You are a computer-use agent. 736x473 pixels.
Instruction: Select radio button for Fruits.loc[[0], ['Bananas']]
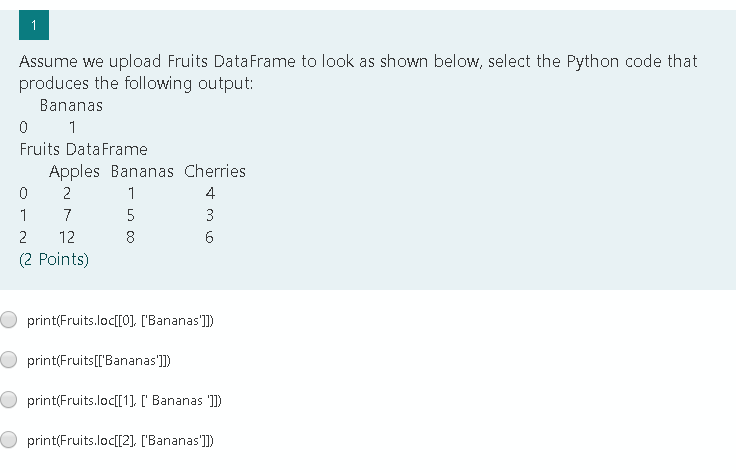9,320
